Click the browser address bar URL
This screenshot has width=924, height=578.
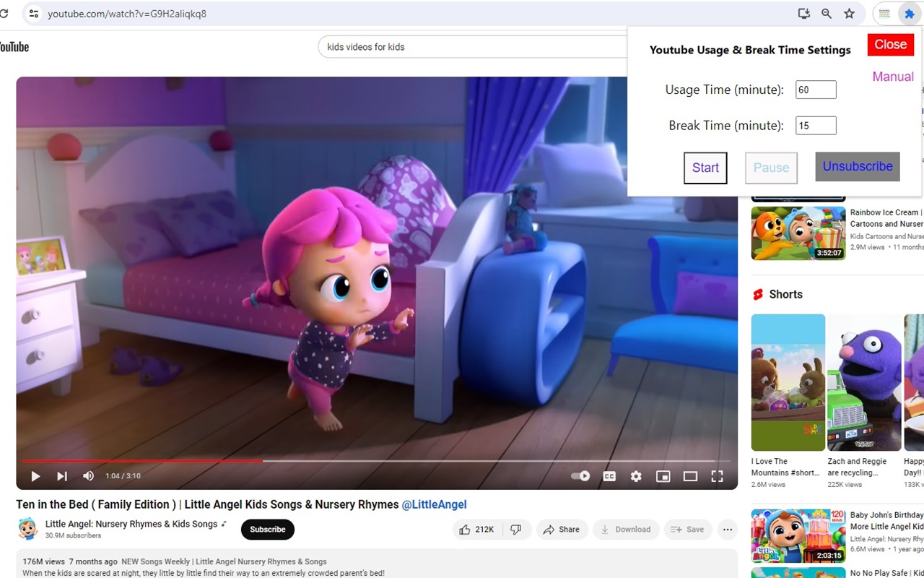click(127, 14)
